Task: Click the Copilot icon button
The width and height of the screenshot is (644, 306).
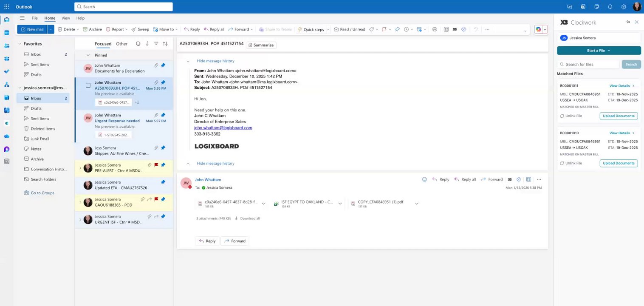Action: [x=538, y=29]
